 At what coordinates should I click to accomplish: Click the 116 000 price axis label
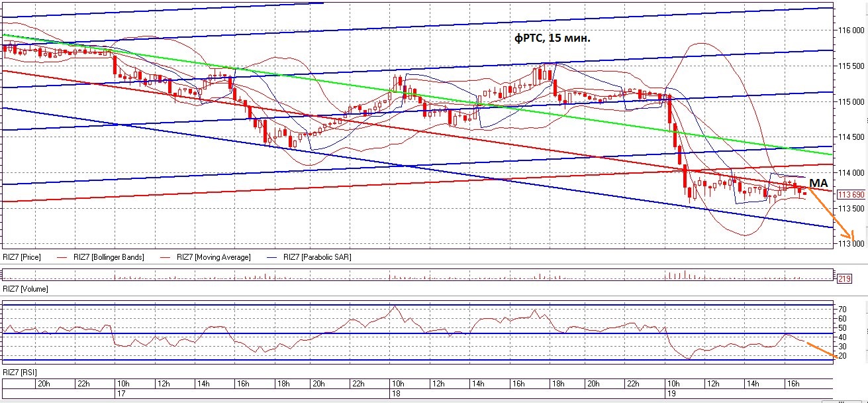[851, 30]
